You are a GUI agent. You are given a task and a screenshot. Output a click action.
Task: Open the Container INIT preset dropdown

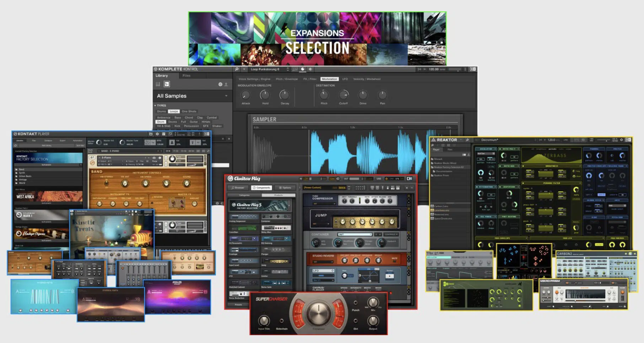[355, 234]
